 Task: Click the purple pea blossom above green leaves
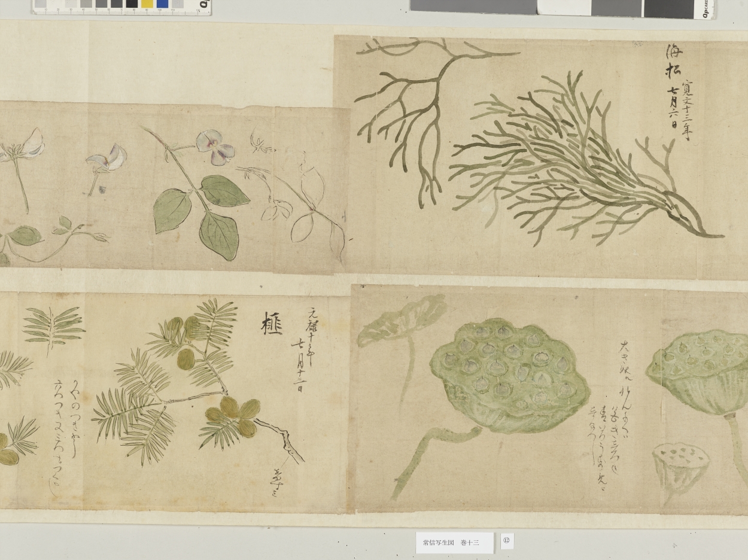(215, 147)
